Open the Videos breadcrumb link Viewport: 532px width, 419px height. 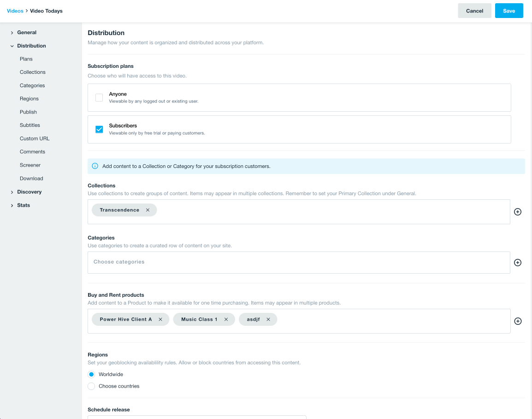pos(15,11)
